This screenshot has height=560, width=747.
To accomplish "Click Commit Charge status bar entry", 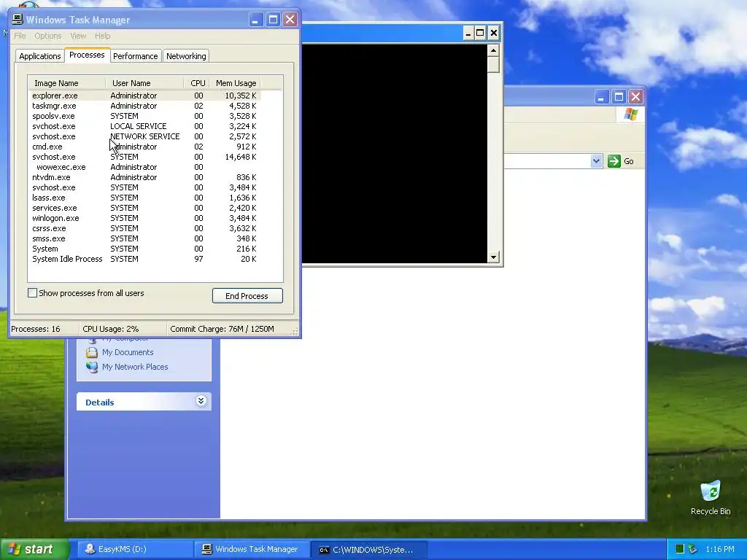I will [222, 329].
